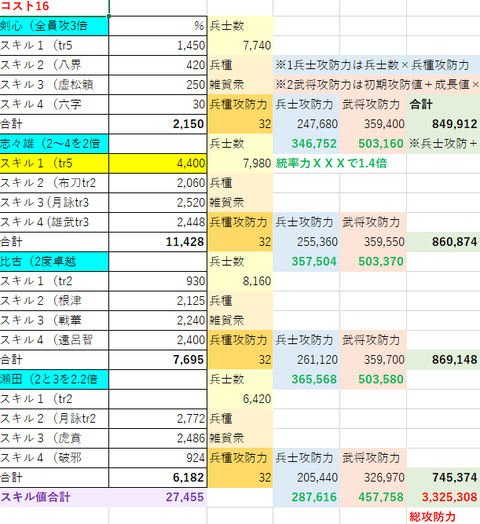
Task: Select the skill value 2,240
Action: tap(158, 320)
